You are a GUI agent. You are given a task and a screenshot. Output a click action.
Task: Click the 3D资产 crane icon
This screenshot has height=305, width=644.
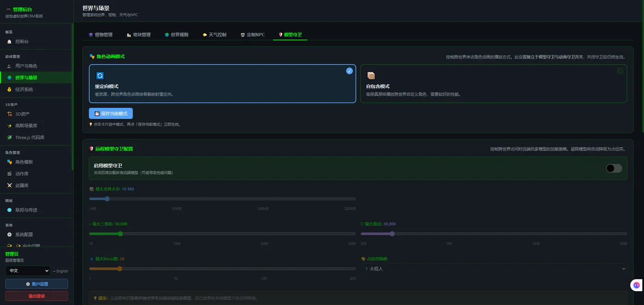9,114
